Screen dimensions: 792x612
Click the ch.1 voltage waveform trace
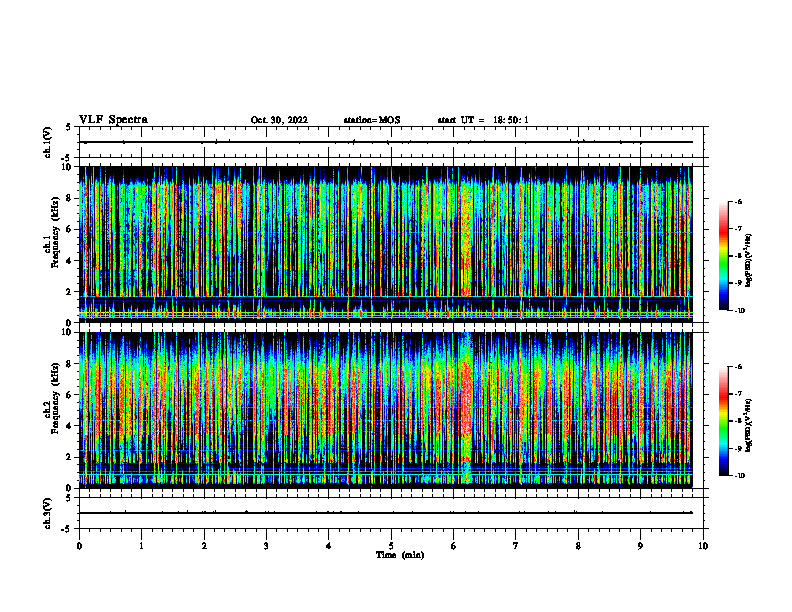(x=386, y=142)
